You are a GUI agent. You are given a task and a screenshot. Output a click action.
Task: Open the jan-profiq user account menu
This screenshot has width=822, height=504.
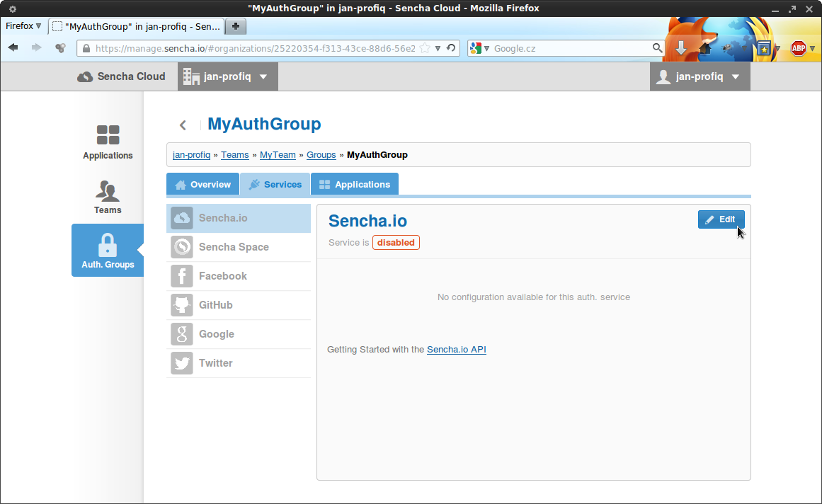click(700, 76)
